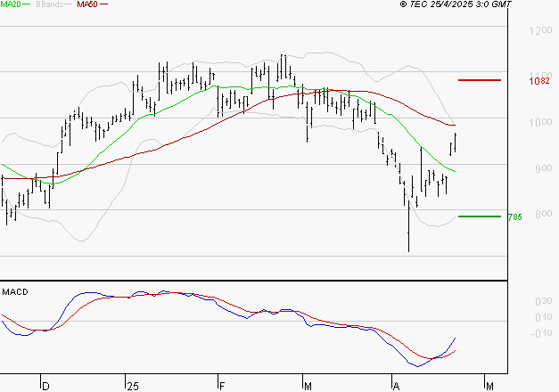Click the 25 year label on time axis
Image resolution: width=559 pixels, height=392 pixels.
point(133,387)
